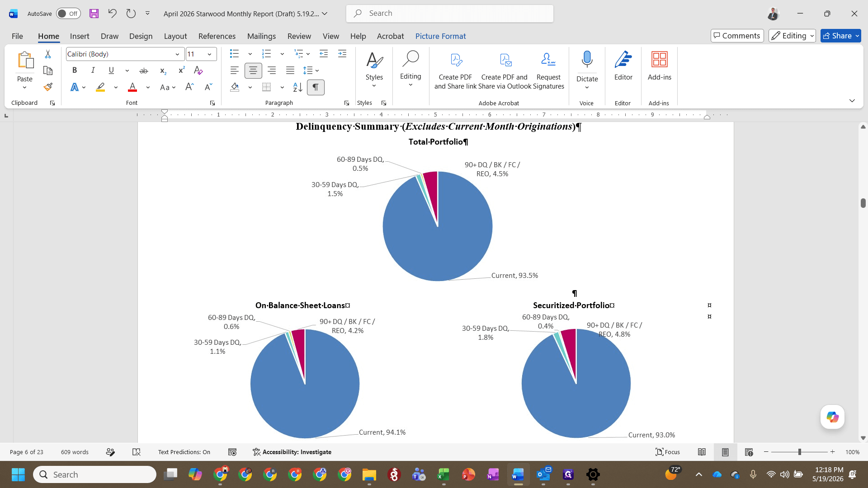Open the Add-ins gallery

click(x=659, y=66)
